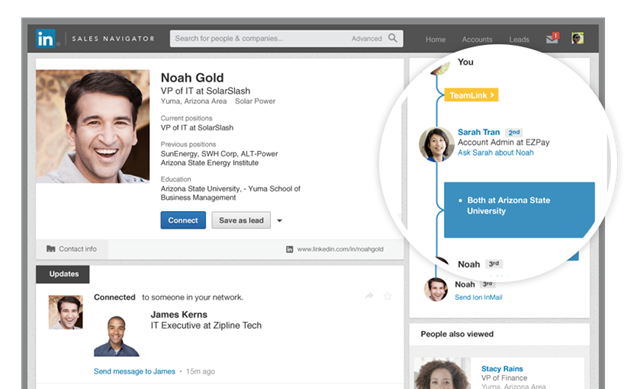Open Stacy Rains profile link
This screenshot has width=624, height=389.
click(x=502, y=369)
